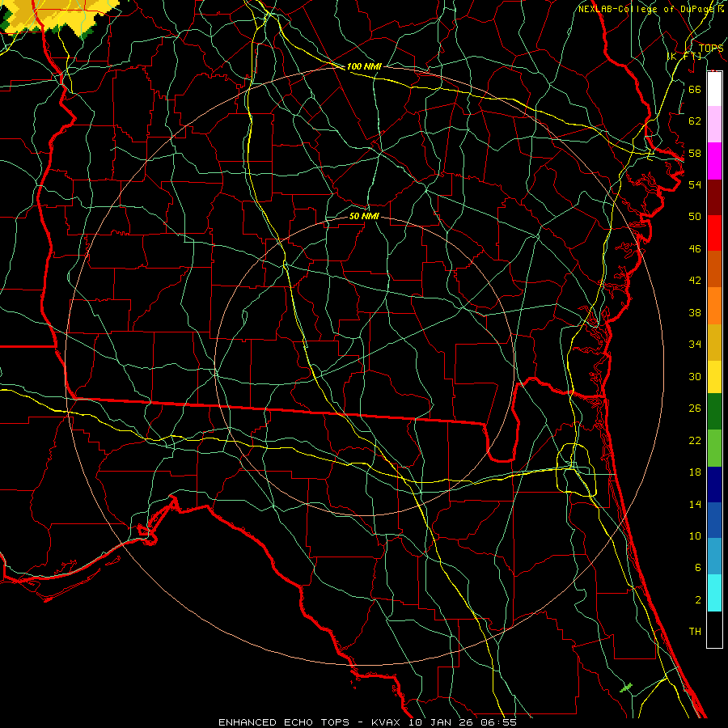Click the black TH threshold legend swatch
The image size is (728, 728).
pyautogui.click(x=714, y=629)
